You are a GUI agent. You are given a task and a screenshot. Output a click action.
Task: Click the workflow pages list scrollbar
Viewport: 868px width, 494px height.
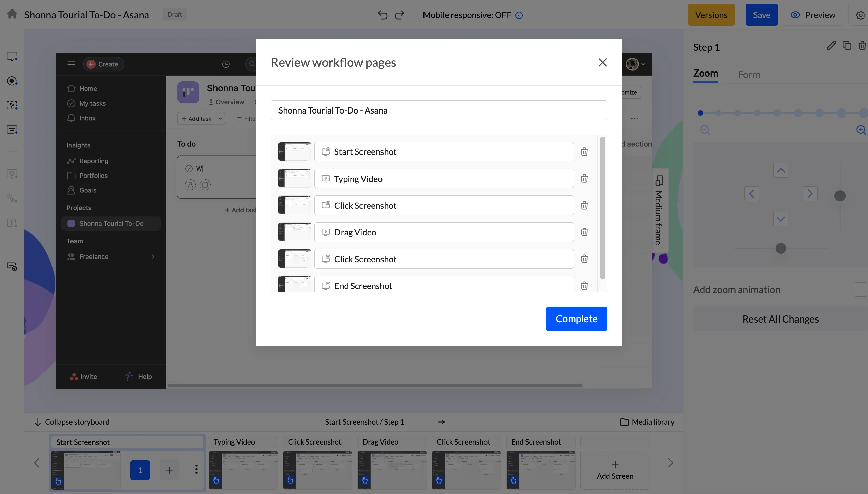click(x=602, y=208)
